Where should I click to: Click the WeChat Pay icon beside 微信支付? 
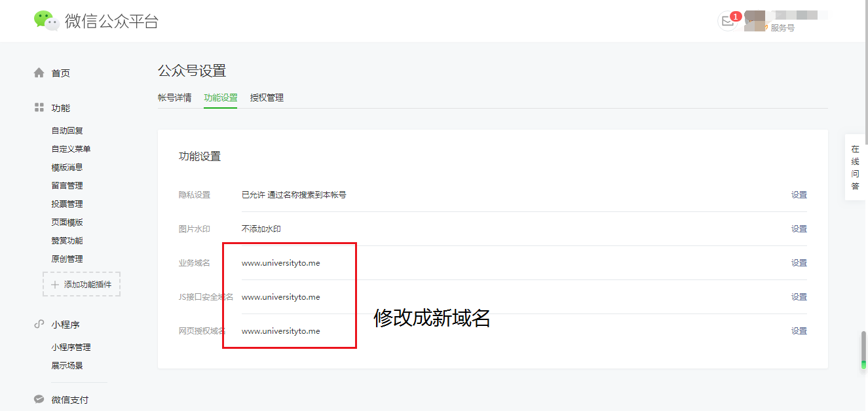point(39,399)
